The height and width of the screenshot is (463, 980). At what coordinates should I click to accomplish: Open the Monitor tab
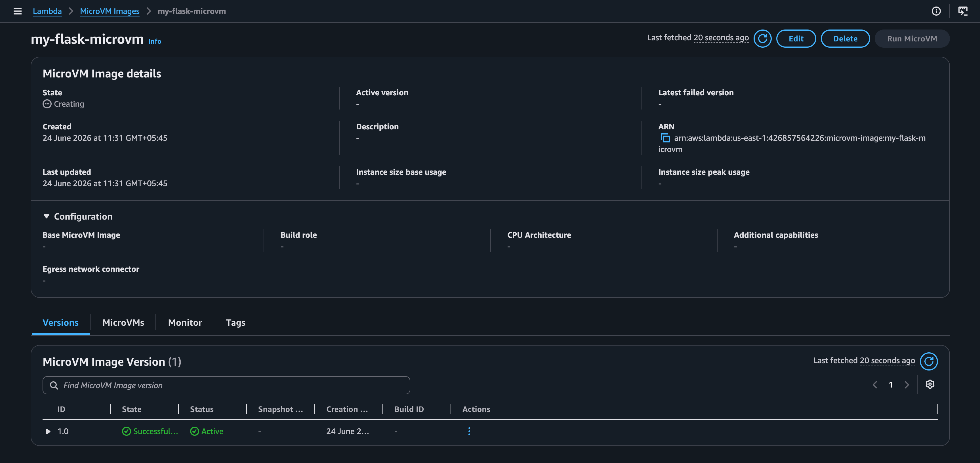click(185, 323)
